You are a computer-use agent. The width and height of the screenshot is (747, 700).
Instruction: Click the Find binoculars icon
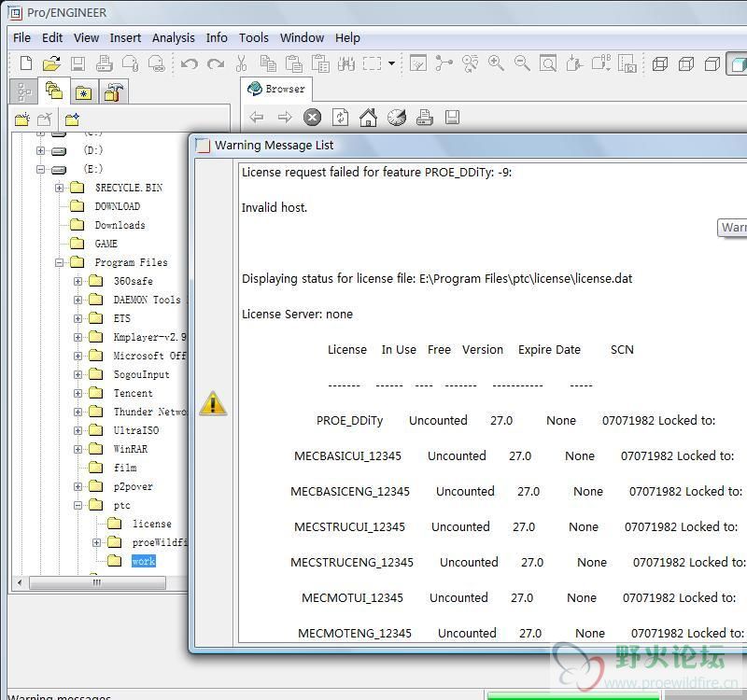pyautogui.click(x=346, y=63)
